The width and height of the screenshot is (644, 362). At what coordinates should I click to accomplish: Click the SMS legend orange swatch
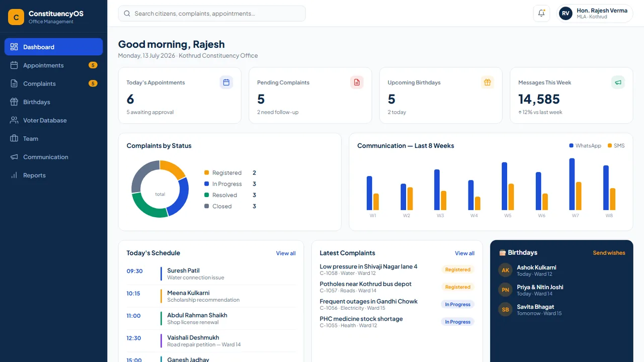click(x=610, y=146)
